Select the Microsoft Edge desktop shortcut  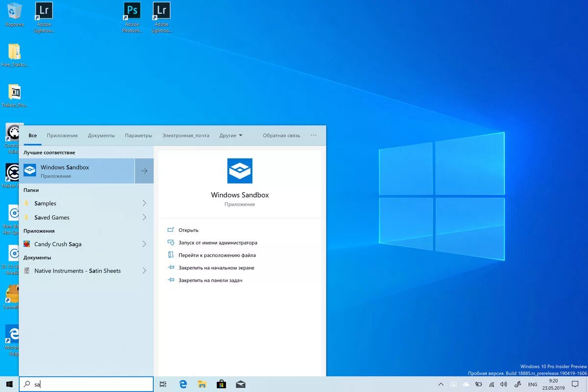pos(12,340)
